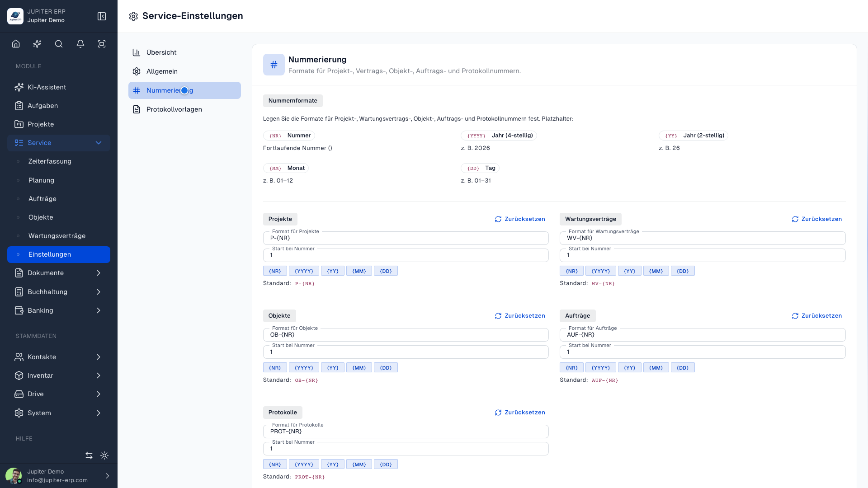Open the search magnifier icon

59,44
